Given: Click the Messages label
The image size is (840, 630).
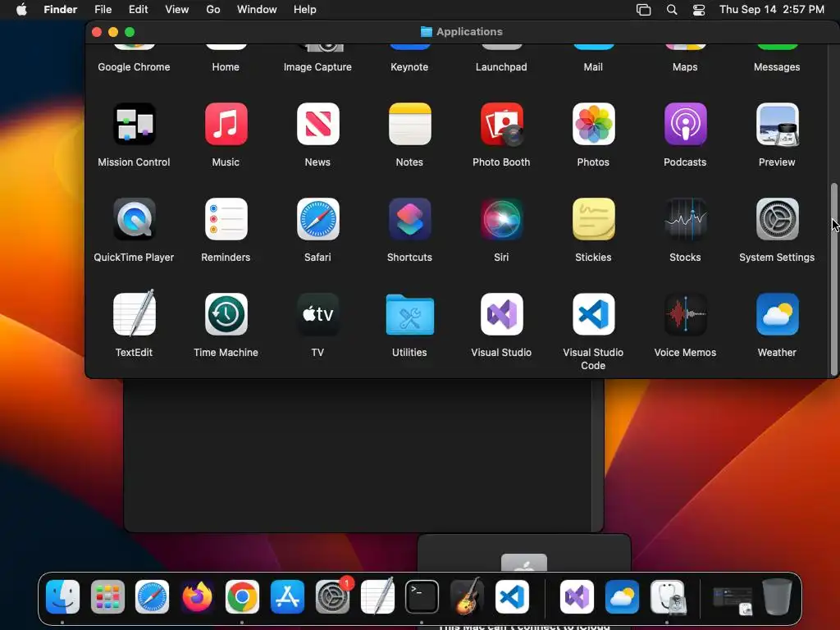Looking at the screenshot, I should click(778, 67).
